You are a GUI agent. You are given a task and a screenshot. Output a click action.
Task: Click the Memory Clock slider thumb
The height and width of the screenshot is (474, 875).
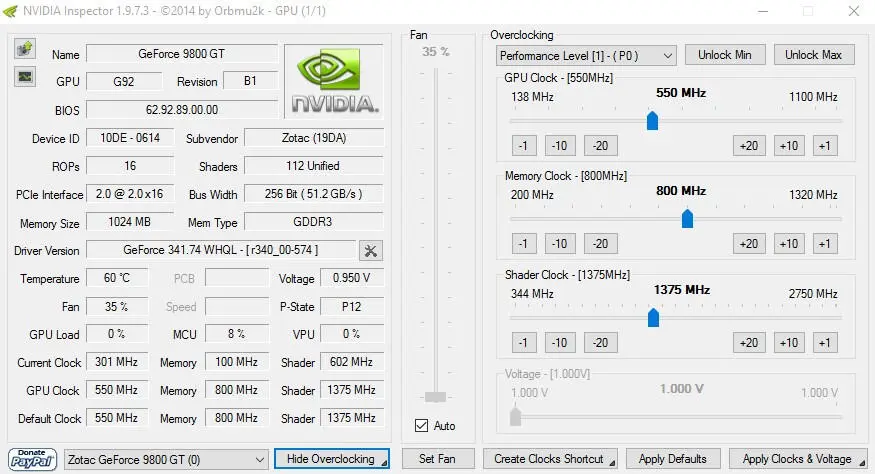[x=688, y=218]
